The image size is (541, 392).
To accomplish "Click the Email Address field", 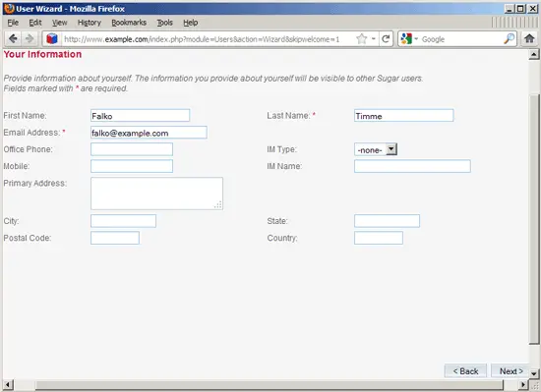I will pos(149,133).
